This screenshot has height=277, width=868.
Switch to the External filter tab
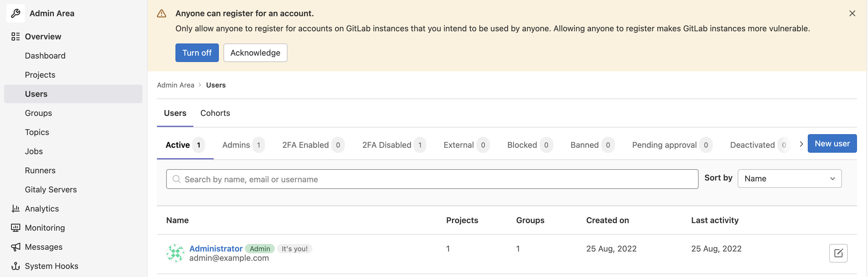click(466, 145)
